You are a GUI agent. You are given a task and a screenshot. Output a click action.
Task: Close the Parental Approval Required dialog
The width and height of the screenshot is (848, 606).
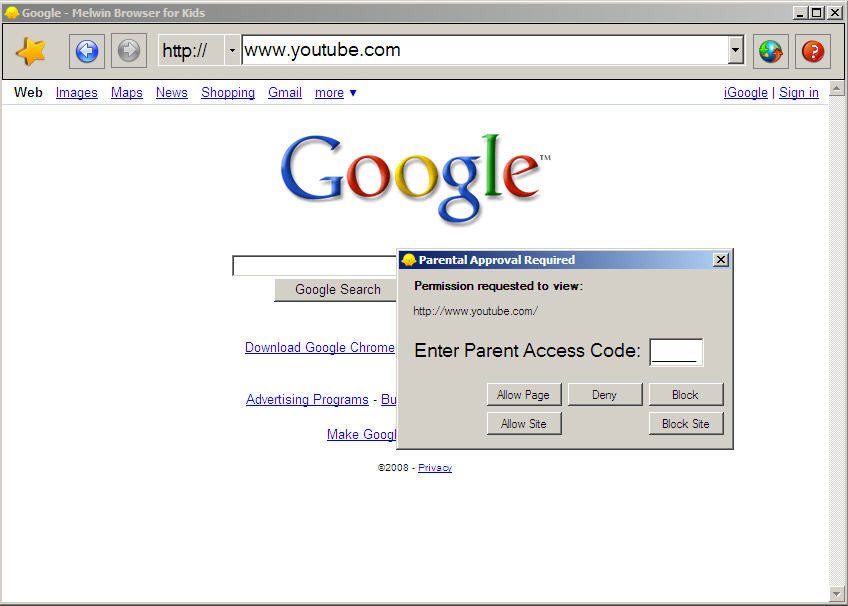coord(720,260)
